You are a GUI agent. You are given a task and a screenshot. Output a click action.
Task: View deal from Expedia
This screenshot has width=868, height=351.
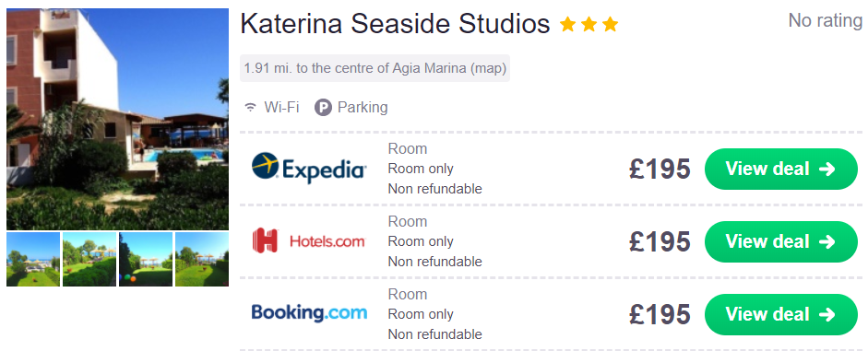coord(780,169)
